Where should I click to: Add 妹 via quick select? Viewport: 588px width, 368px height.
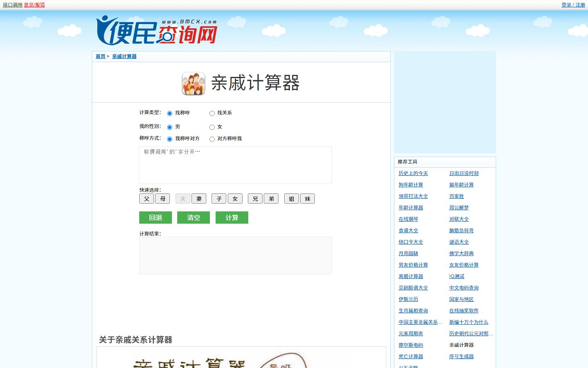[307, 199]
